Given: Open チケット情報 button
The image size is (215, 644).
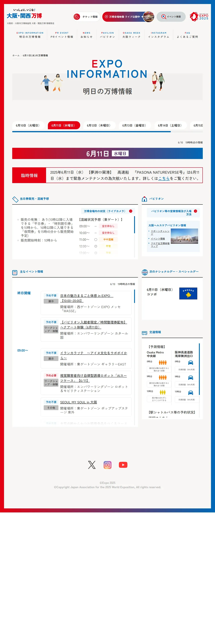Looking at the screenshot, I should point(86,17).
